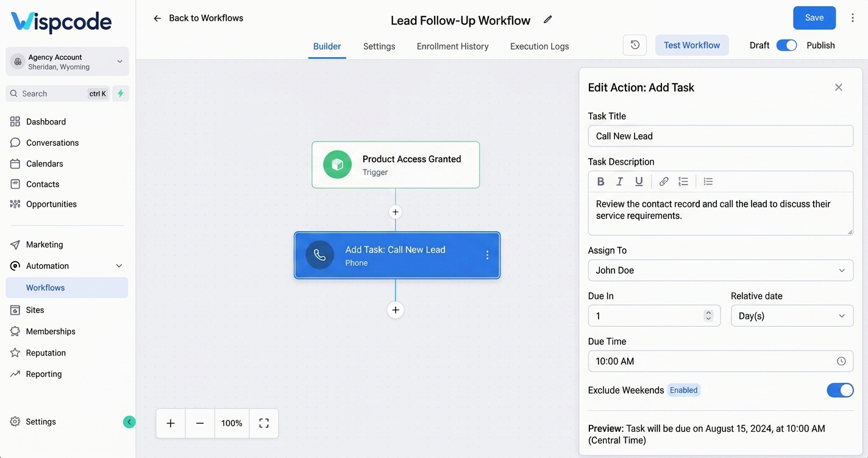Collapse the Automation menu chevron
The image size is (868, 458).
[119, 266]
